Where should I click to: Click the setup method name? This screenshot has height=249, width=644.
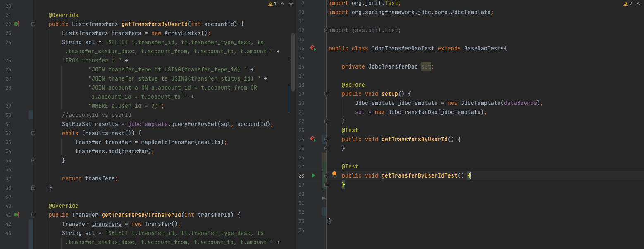pyautogui.click(x=390, y=94)
